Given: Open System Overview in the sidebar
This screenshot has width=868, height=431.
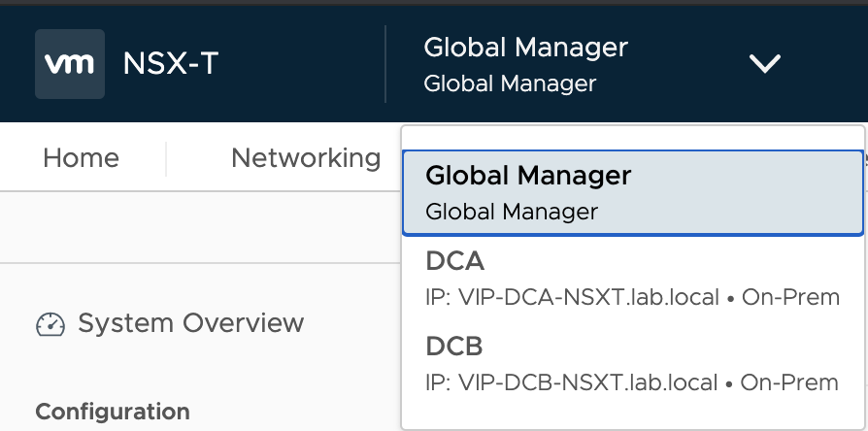Looking at the screenshot, I should pyautogui.click(x=170, y=323).
